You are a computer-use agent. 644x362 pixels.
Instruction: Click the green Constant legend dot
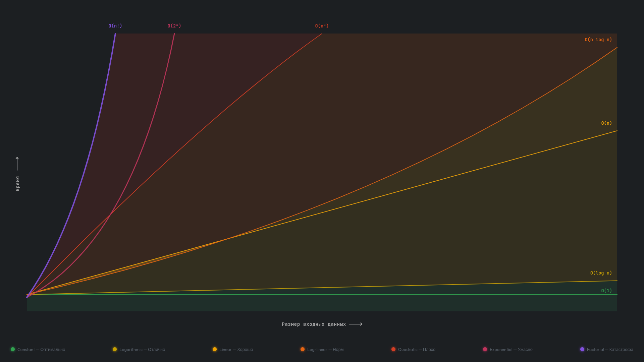tap(13, 349)
